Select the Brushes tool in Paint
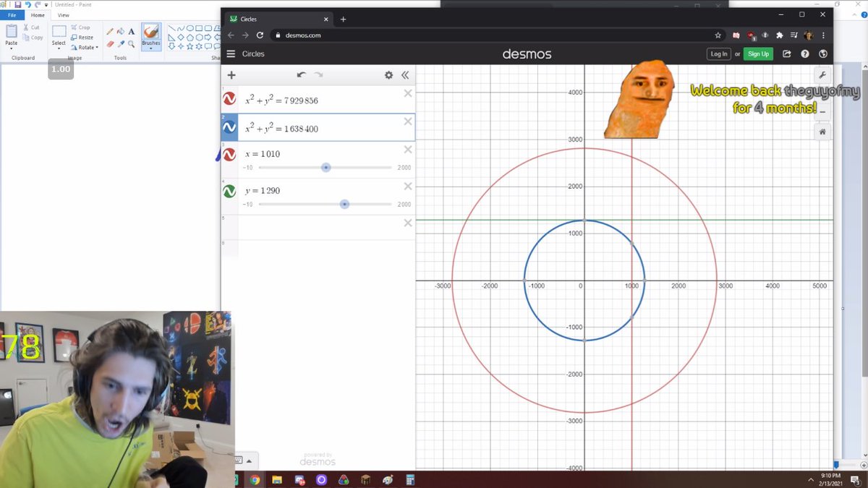The width and height of the screenshot is (868, 488). pyautogui.click(x=150, y=33)
